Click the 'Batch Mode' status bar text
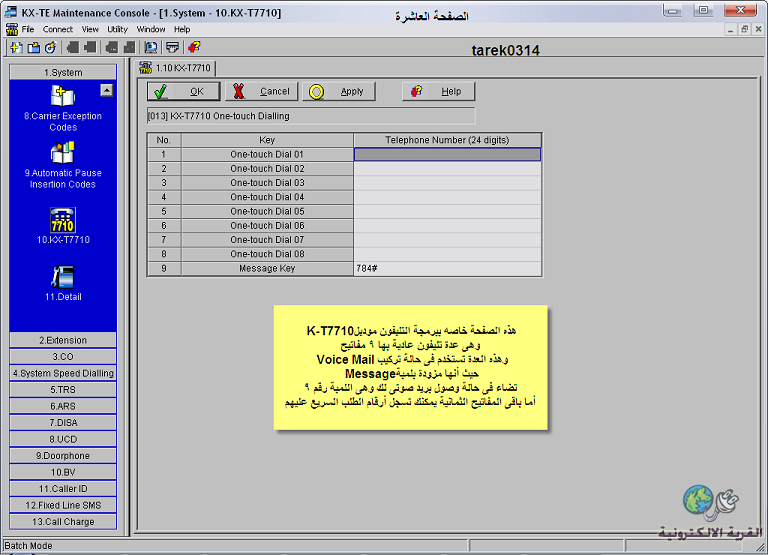 [x=28, y=546]
